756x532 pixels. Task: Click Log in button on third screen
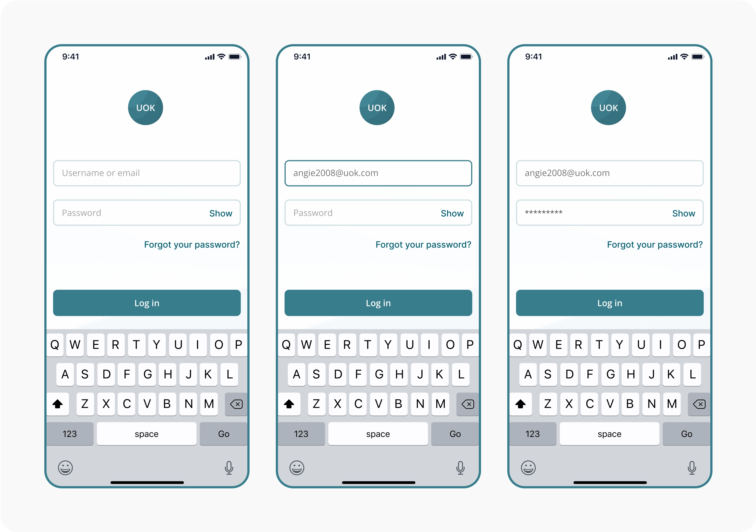[609, 303]
